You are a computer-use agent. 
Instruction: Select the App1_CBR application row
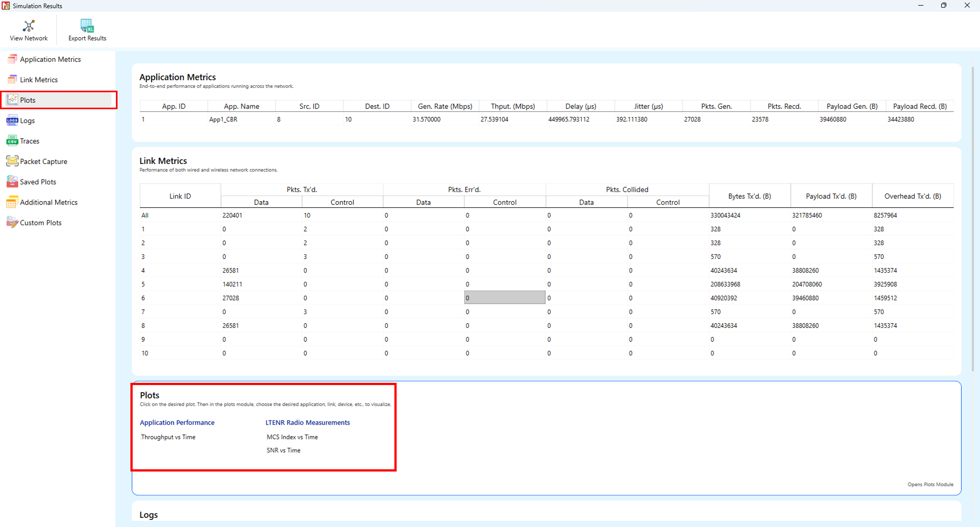pyautogui.click(x=223, y=120)
